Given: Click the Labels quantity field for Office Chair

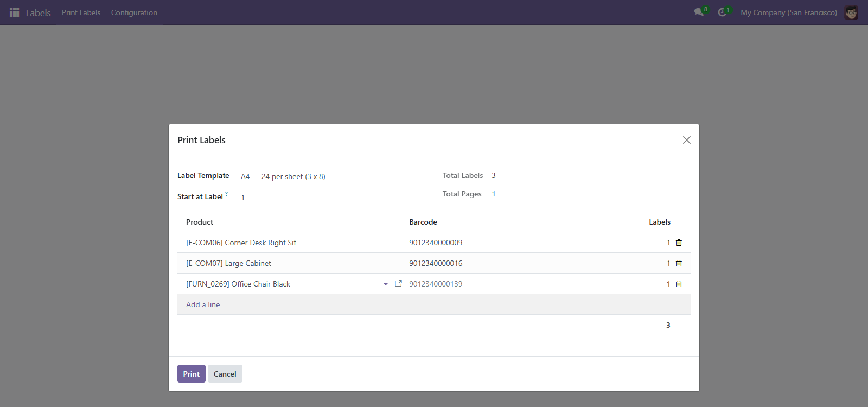Looking at the screenshot, I should point(652,284).
